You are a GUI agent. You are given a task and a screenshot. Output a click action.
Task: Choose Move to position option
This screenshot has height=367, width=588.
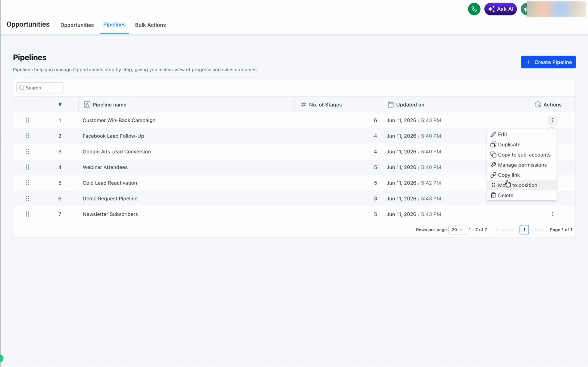click(x=522, y=185)
